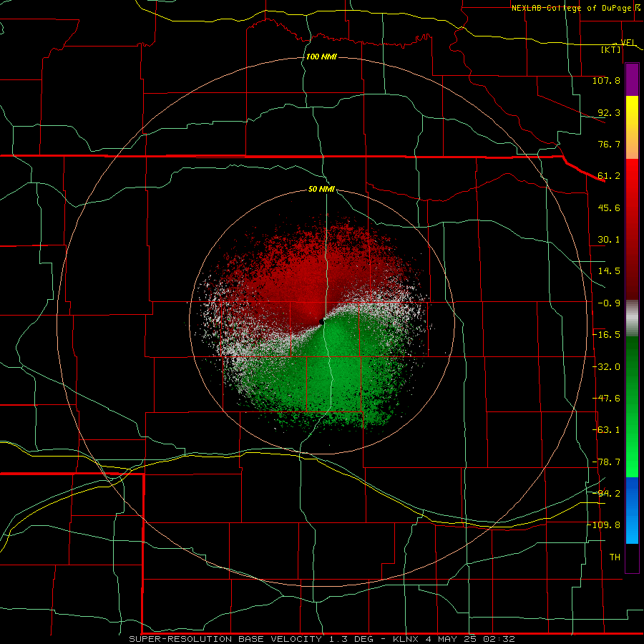The image size is (644, 644).
Task: Click the 76.7 velocity scale value
Action: (x=609, y=144)
